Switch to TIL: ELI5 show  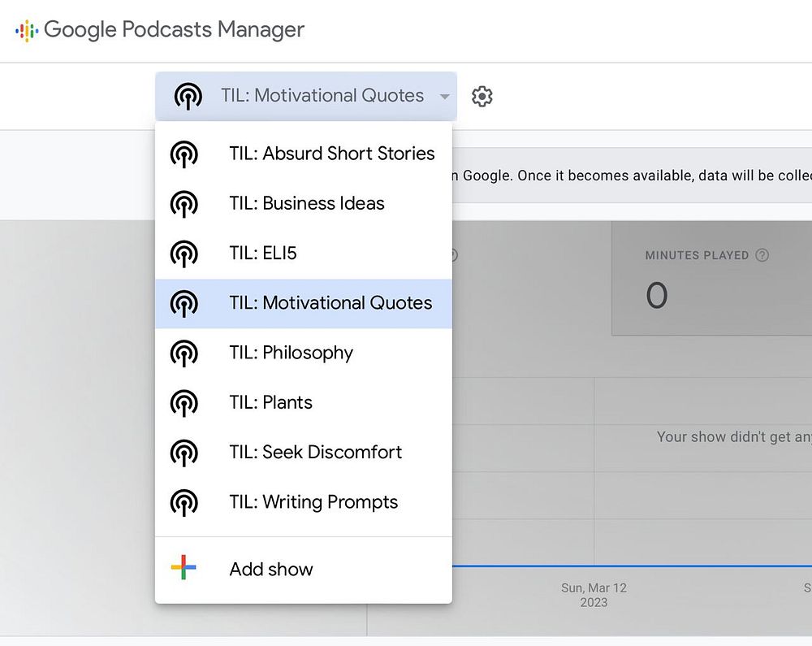click(263, 254)
